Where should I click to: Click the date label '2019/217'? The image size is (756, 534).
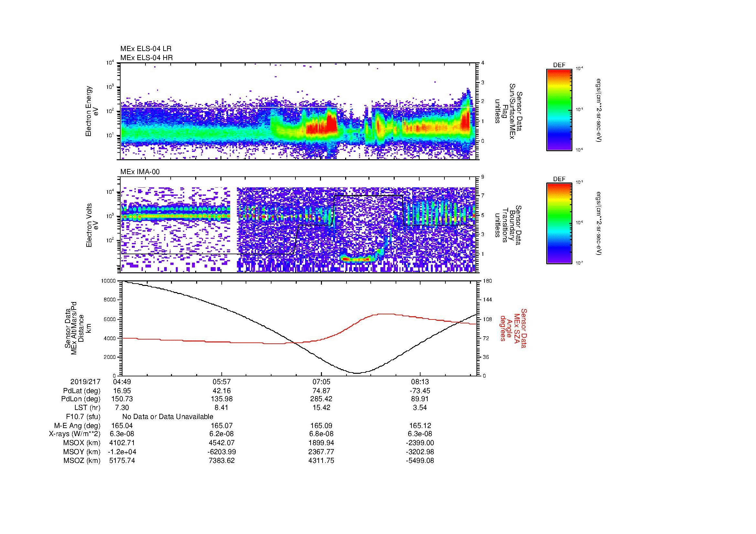(x=85, y=382)
